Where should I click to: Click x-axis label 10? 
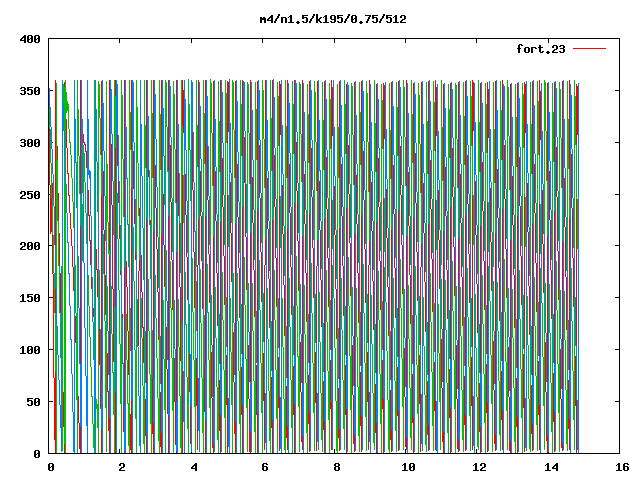[408, 467]
